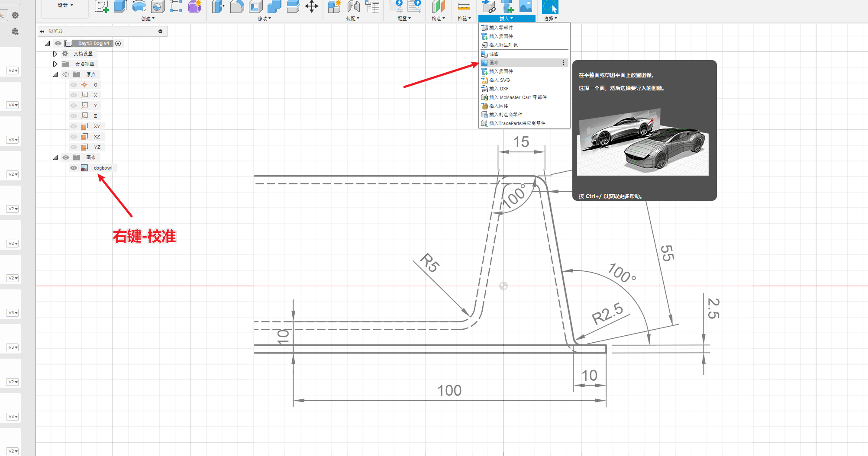The image size is (868, 456).
Task: Open the 设计 workspace dropdown
Action: point(65,5)
